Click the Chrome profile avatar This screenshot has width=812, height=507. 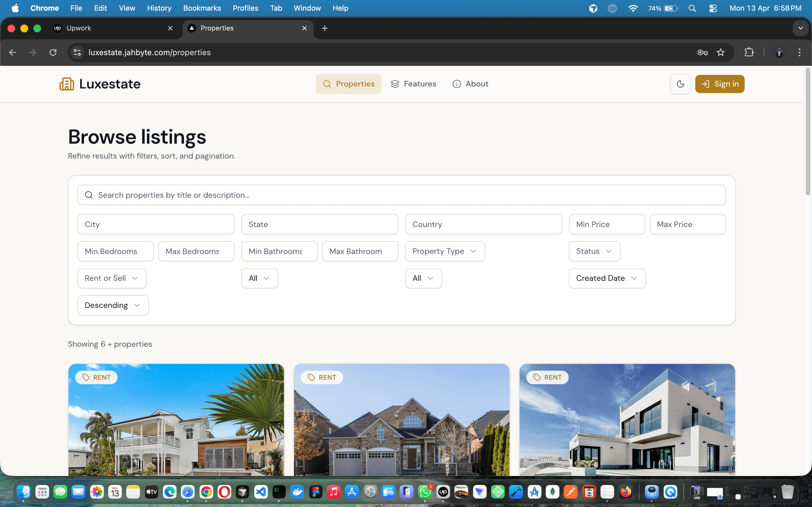(779, 52)
